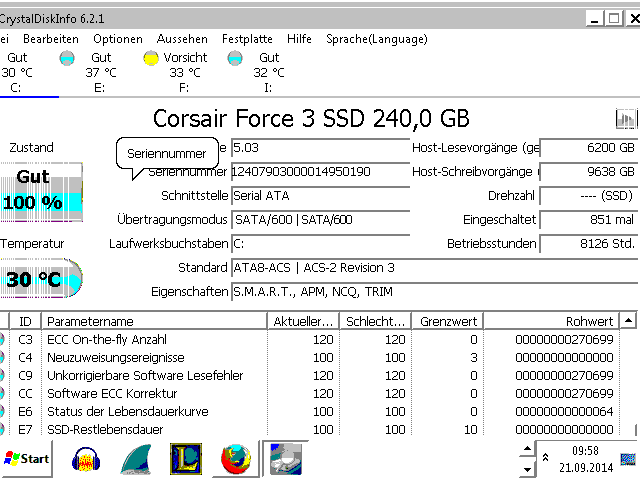
Task: Expand hidden tray icons chevron
Action: pos(545,458)
